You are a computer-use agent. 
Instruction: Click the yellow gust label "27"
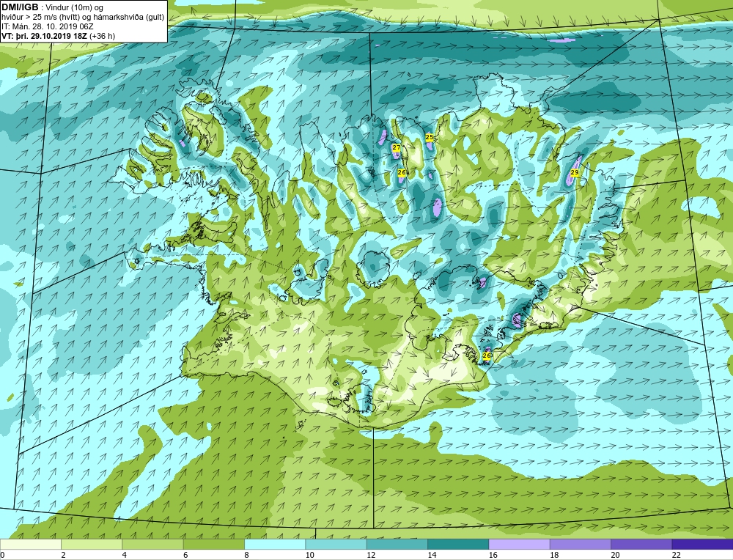[396, 148]
